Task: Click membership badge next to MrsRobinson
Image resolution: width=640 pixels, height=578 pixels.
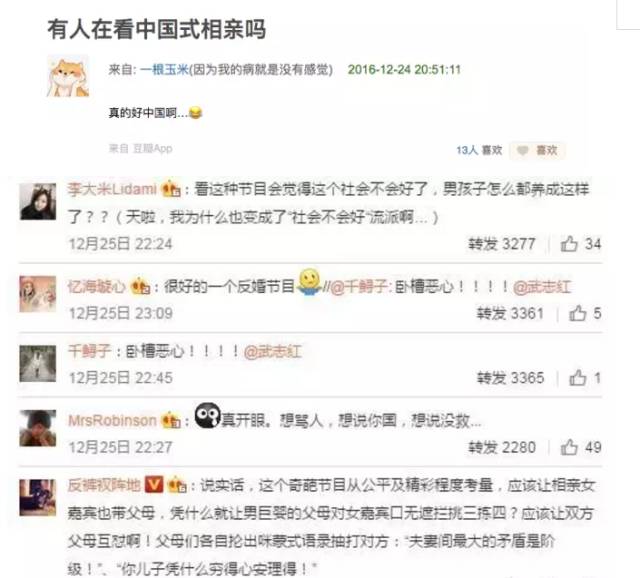Action: pos(171,420)
